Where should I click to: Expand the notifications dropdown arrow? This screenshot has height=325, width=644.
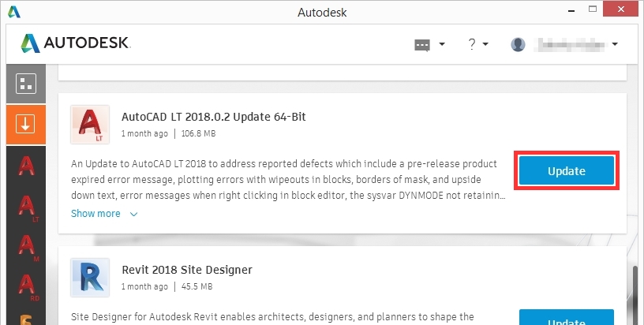pos(442,44)
